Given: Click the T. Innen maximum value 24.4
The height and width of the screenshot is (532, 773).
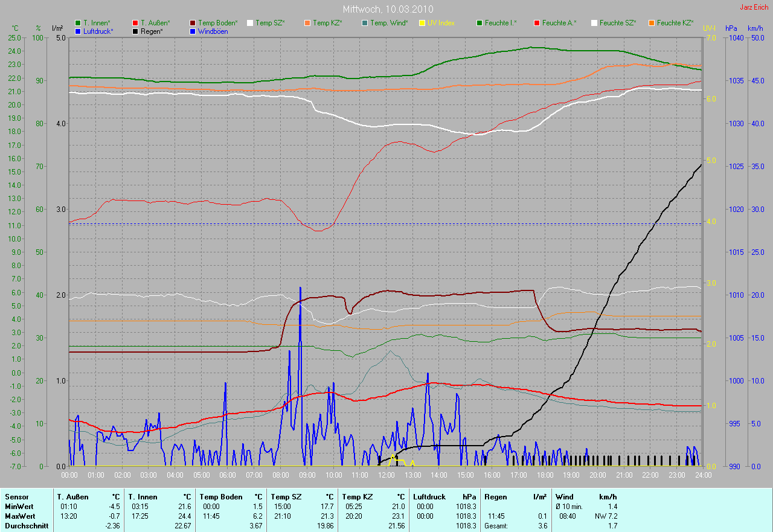Looking at the screenshot, I should [x=185, y=516].
